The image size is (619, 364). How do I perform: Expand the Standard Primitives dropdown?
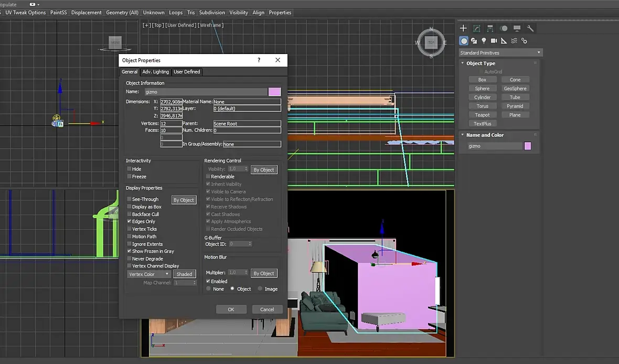[500, 52]
